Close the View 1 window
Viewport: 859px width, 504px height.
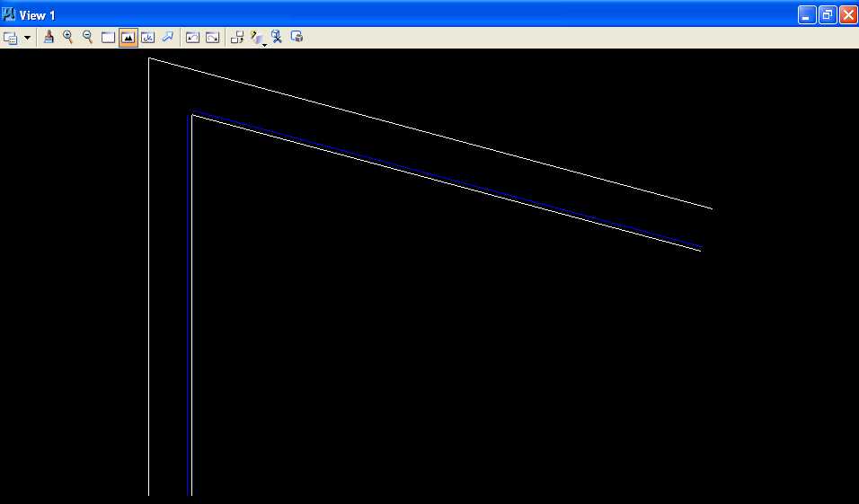[847, 14]
